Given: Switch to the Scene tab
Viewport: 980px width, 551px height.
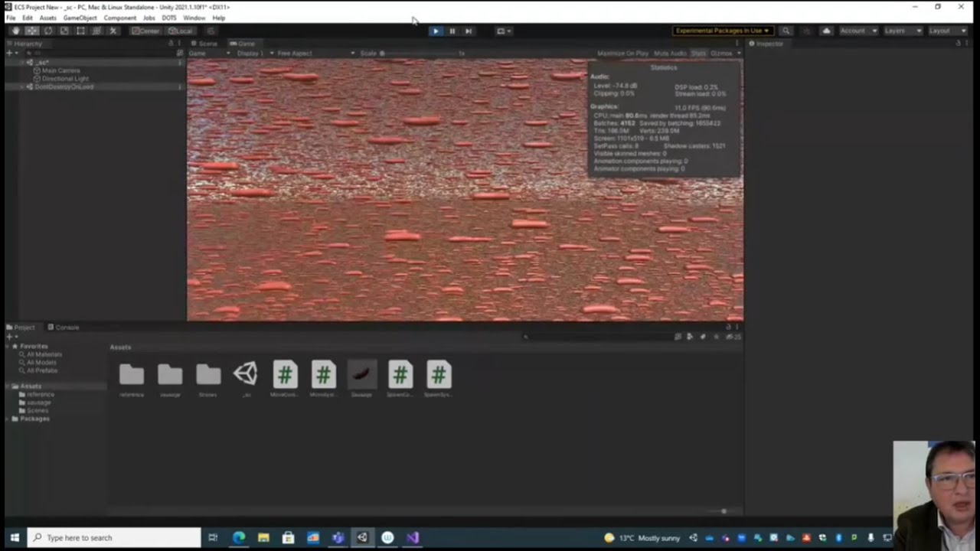Looking at the screenshot, I should [x=204, y=44].
